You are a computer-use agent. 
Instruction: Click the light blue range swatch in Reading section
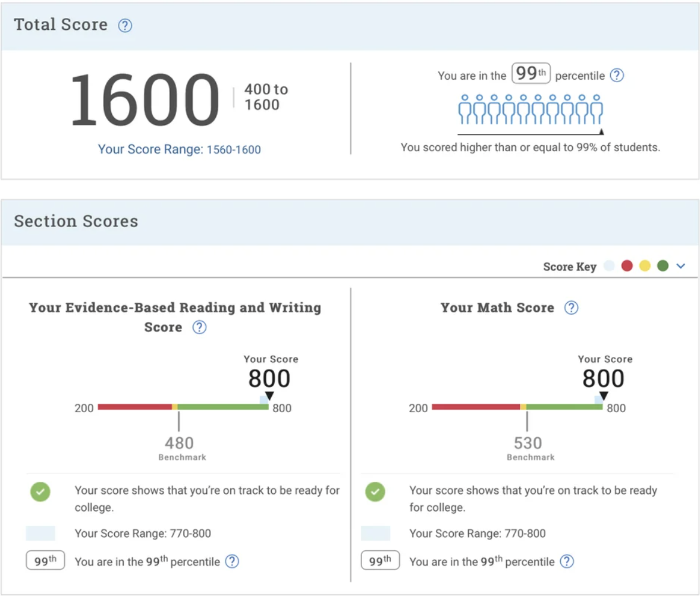[x=40, y=533]
